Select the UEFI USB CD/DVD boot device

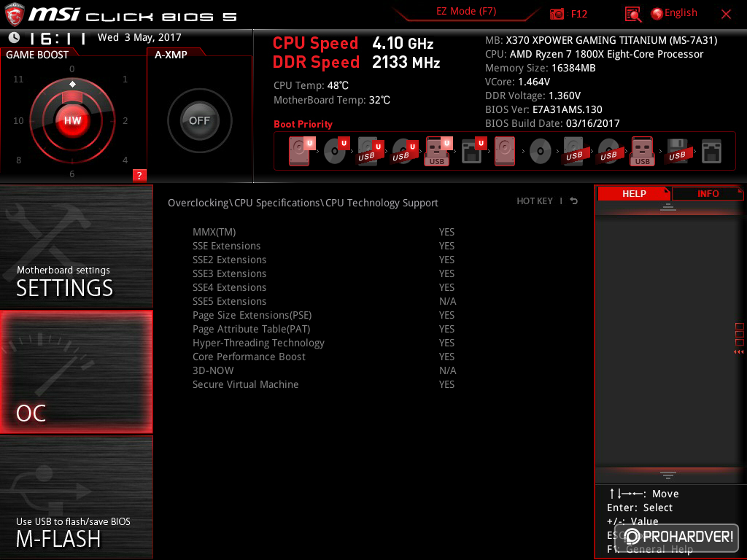[x=404, y=151]
